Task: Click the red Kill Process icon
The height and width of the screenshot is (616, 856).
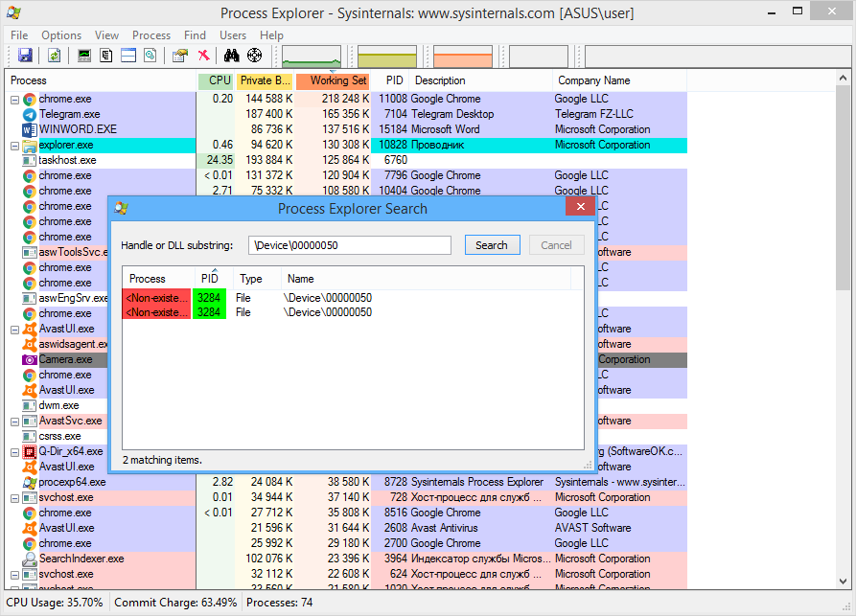Action: click(203, 56)
